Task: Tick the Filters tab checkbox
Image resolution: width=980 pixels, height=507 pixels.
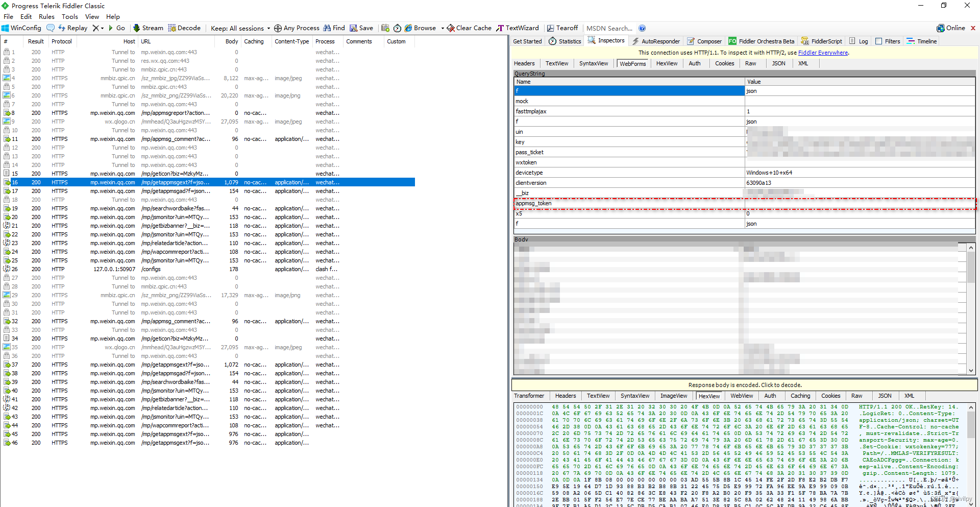Action: [x=878, y=41]
